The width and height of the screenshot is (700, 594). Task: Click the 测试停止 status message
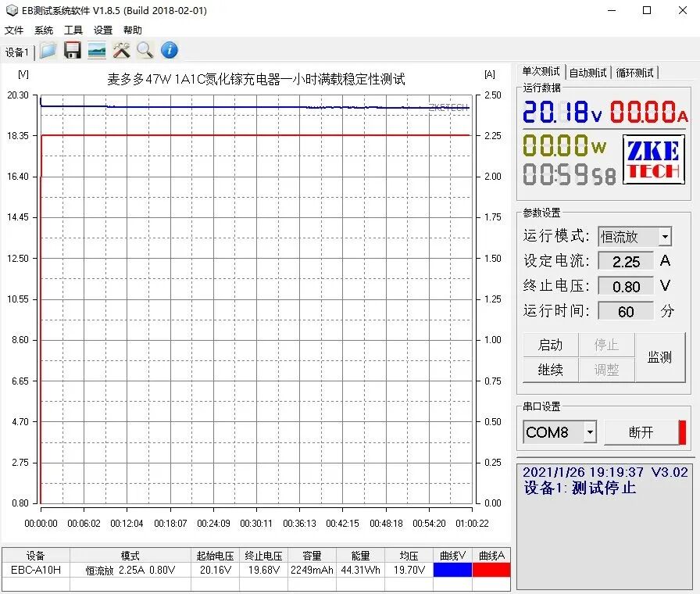click(604, 488)
